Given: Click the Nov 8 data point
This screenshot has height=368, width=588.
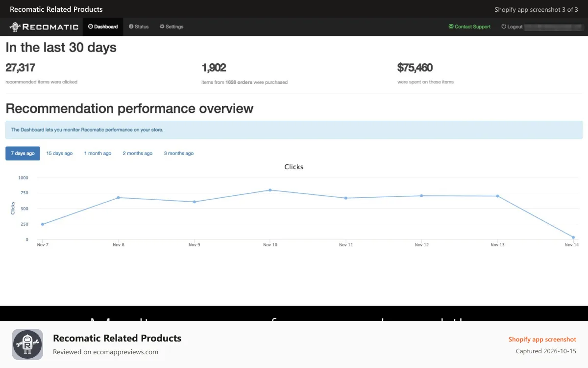Looking at the screenshot, I should coord(119,198).
